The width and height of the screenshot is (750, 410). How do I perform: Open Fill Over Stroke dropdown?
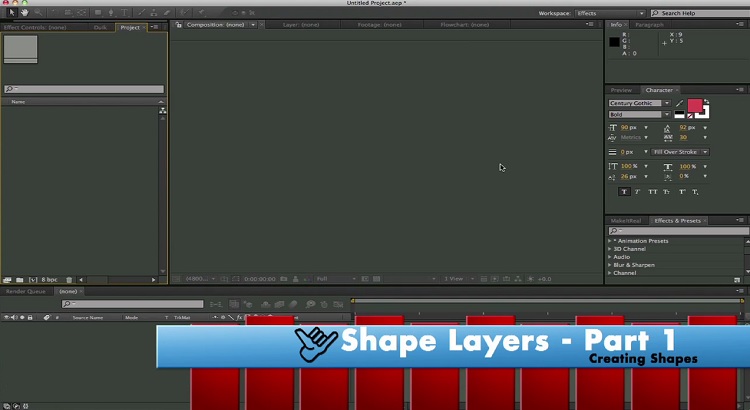coord(679,152)
